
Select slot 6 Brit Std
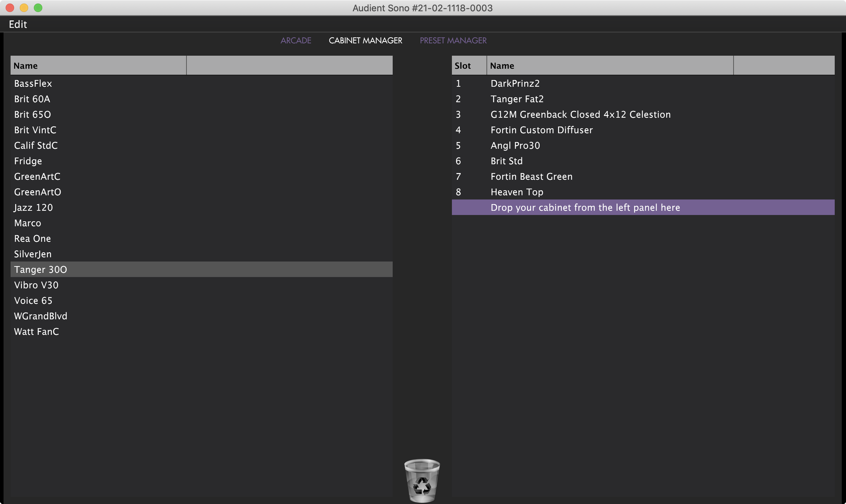point(643,161)
